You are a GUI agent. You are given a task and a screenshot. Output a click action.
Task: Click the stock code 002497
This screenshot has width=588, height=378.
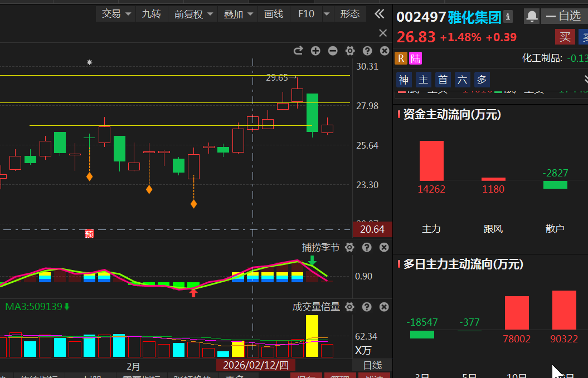click(x=421, y=17)
